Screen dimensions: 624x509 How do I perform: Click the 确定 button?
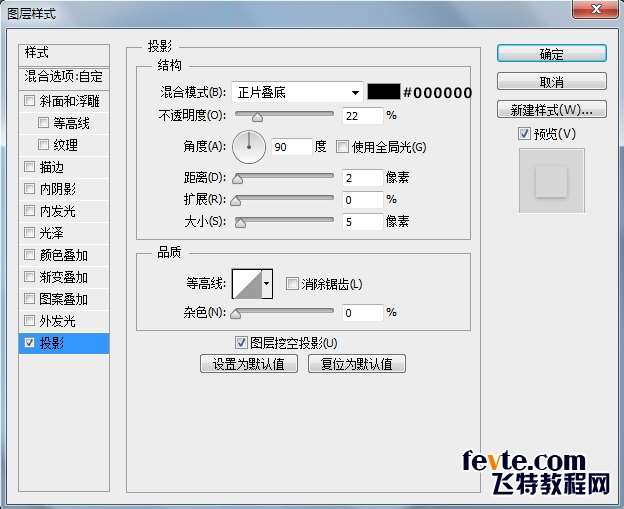pos(552,54)
